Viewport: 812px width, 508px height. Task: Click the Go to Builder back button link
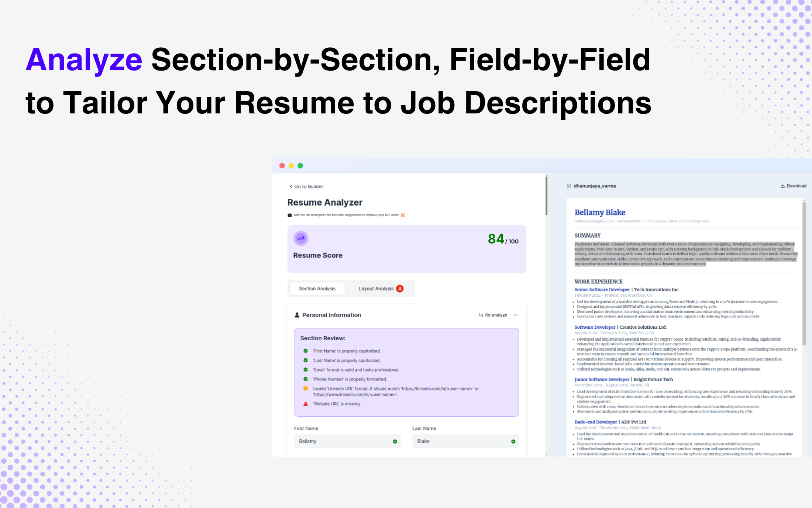point(306,186)
